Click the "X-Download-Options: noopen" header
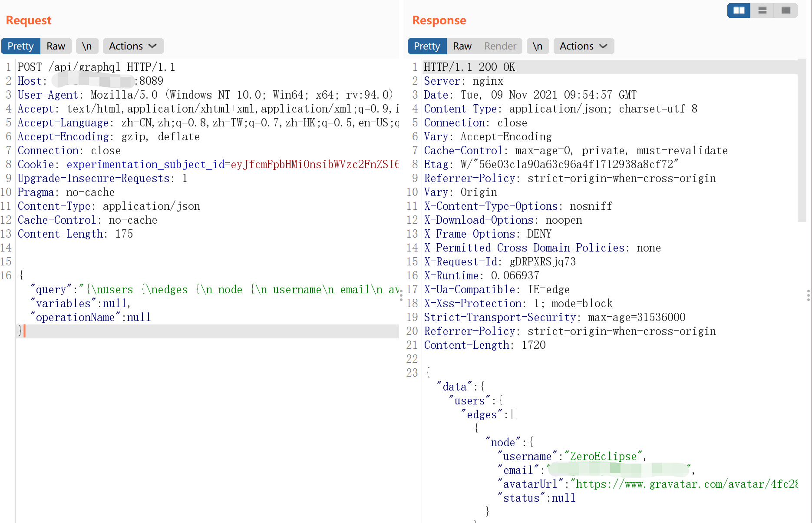 coord(503,220)
